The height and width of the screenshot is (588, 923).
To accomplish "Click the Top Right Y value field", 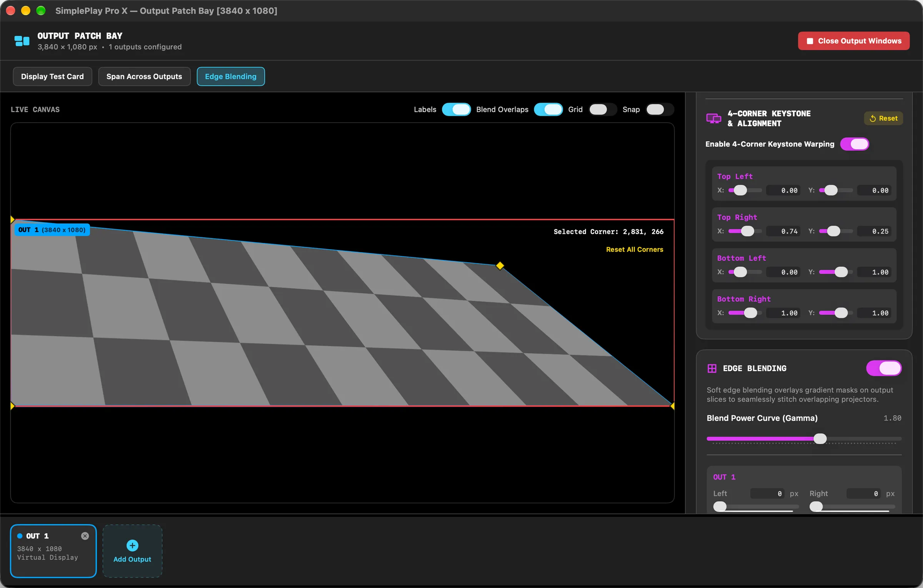I will point(874,231).
